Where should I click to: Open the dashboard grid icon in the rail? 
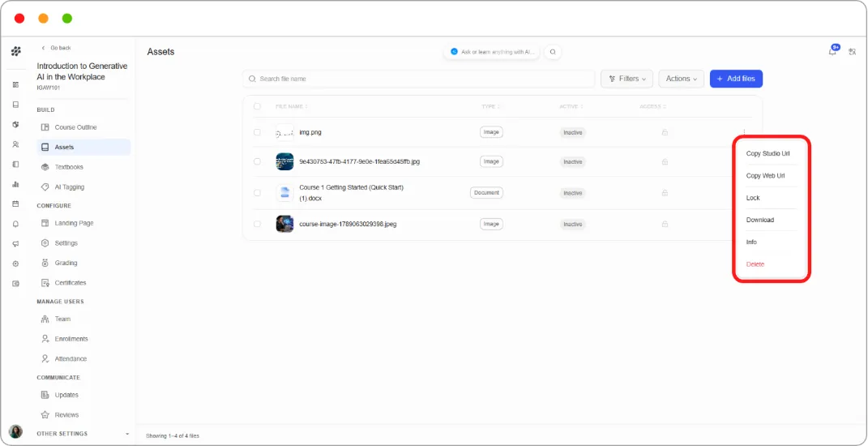pos(15,85)
